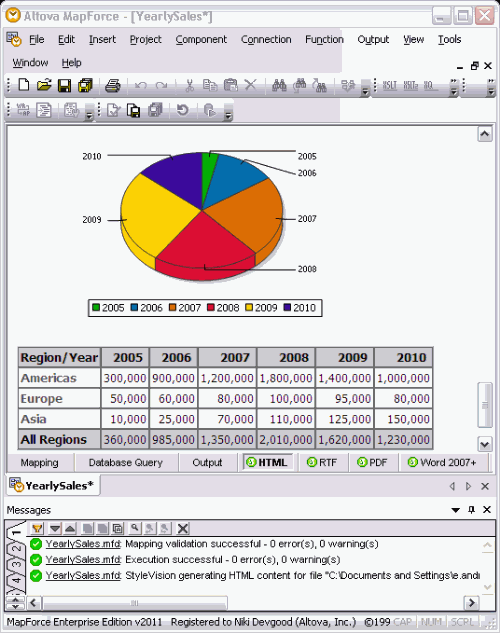Click the Save All icon
Image resolution: width=500 pixels, height=633 pixels.
click(85, 86)
